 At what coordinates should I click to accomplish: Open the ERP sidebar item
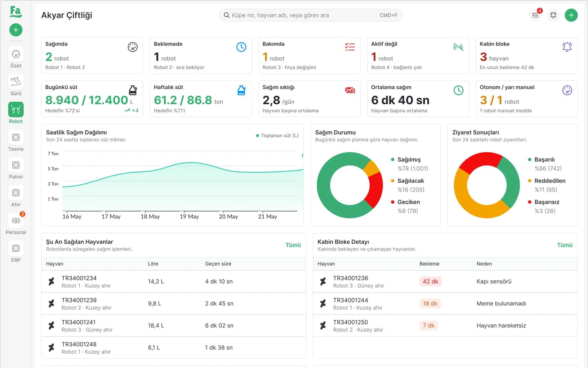(x=16, y=252)
